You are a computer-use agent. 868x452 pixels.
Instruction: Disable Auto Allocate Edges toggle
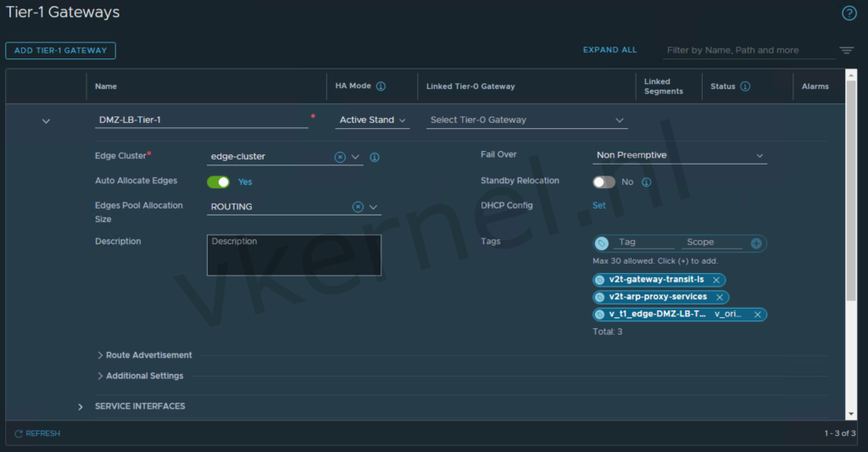click(x=218, y=181)
